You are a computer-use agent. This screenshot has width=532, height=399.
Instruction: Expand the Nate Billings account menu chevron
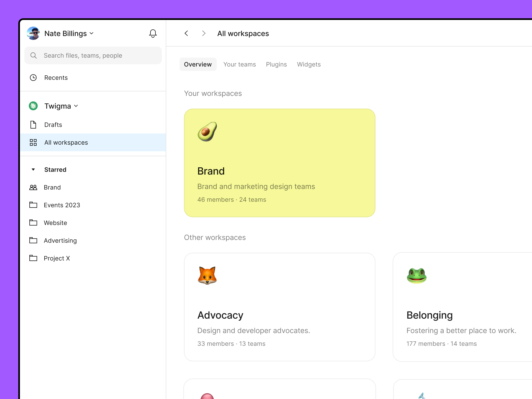tap(92, 34)
